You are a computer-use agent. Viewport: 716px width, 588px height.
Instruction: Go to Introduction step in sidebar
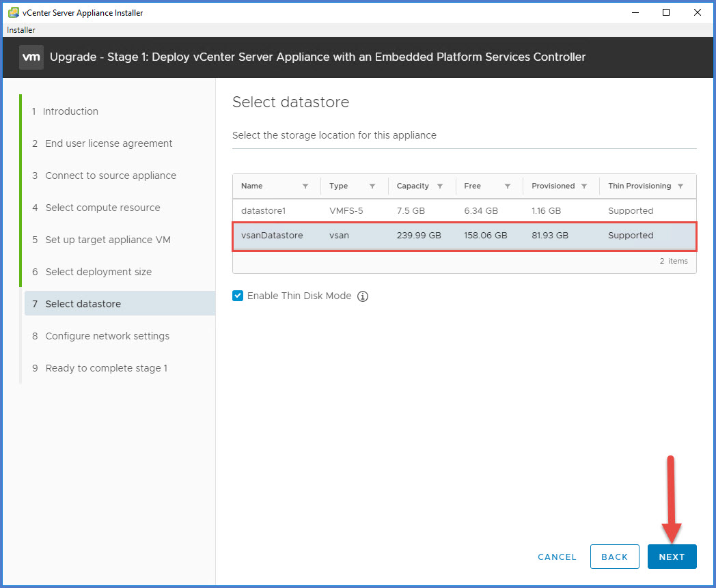pos(70,111)
